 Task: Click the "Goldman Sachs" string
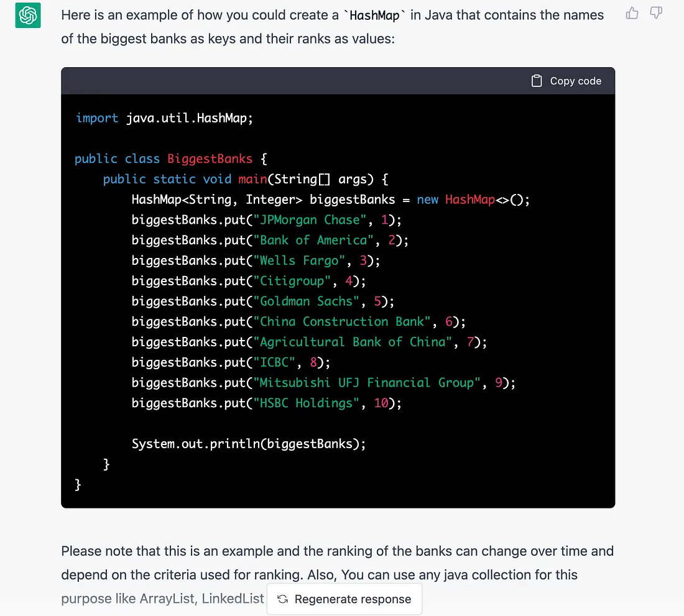(x=306, y=301)
